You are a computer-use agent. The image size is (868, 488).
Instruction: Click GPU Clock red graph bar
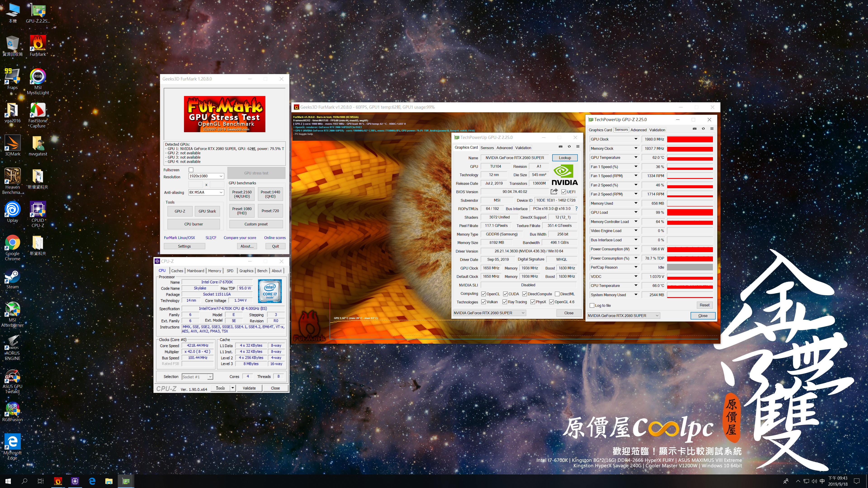[x=690, y=139]
